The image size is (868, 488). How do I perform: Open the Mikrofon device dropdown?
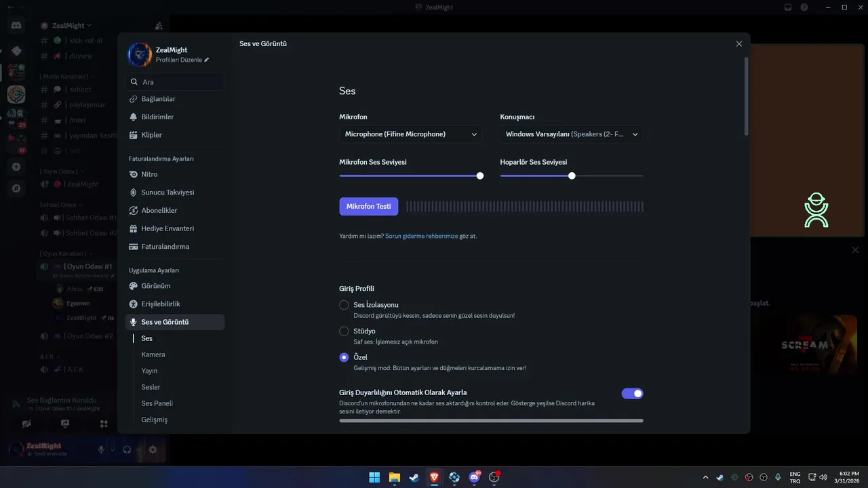(411, 134)
